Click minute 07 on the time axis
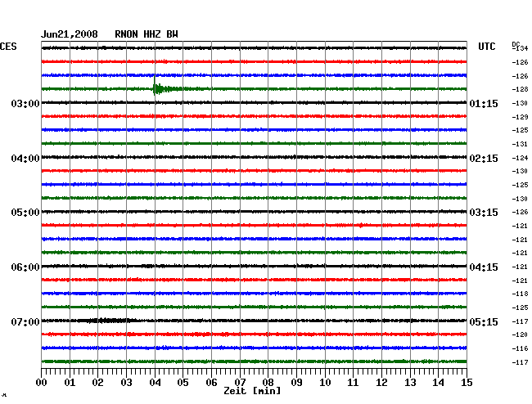 click(x=240, y=382)
